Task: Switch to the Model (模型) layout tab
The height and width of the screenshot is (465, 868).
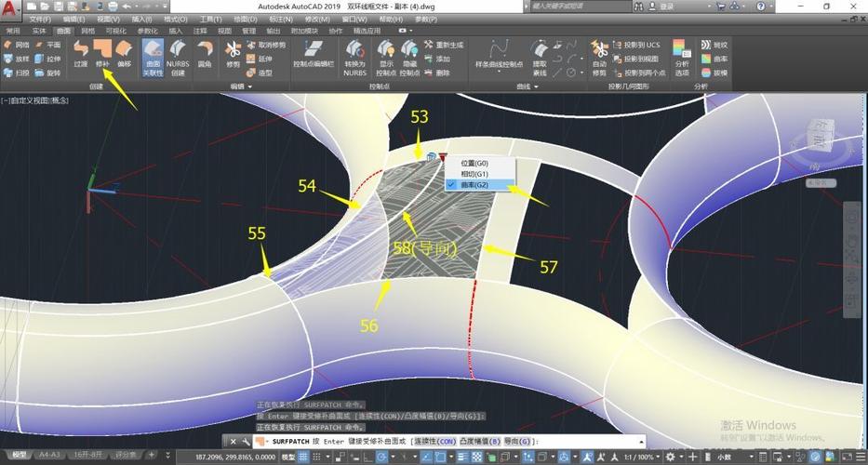Action: click(x=19, y=455)
